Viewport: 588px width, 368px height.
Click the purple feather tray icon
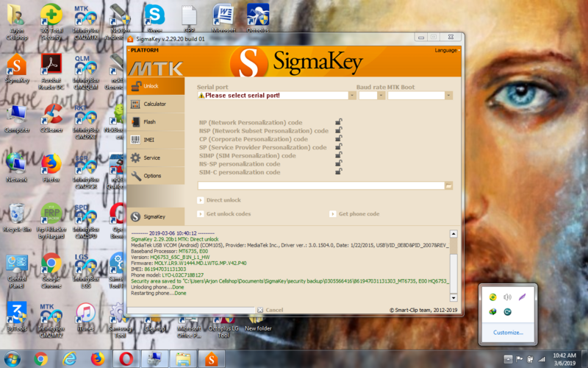522,297
